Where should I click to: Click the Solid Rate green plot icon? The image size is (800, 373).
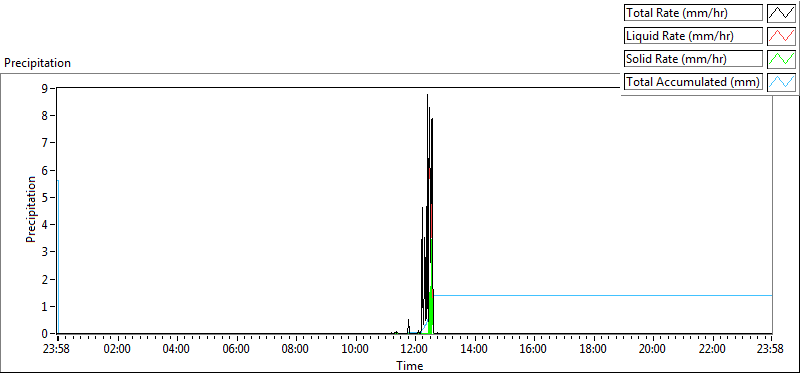pos(782,59)
